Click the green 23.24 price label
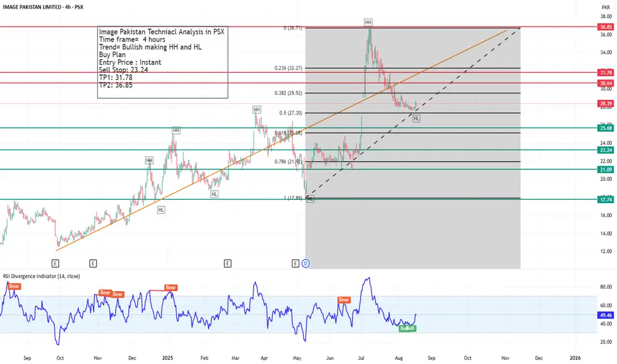The image size is (617, 364). [x=606, y=150]
